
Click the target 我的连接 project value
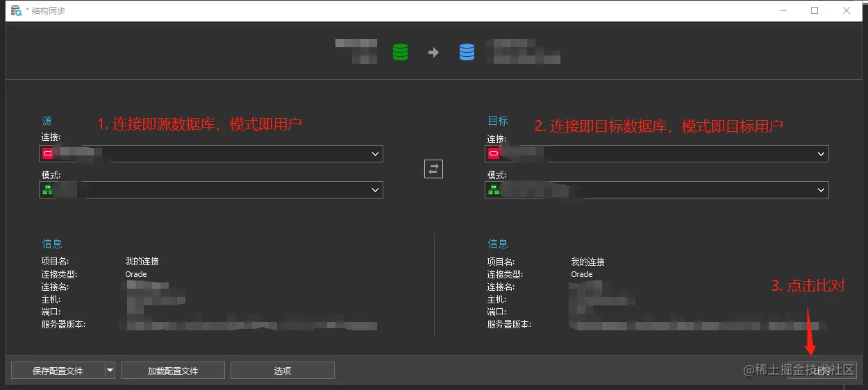(x=588, y=262)
